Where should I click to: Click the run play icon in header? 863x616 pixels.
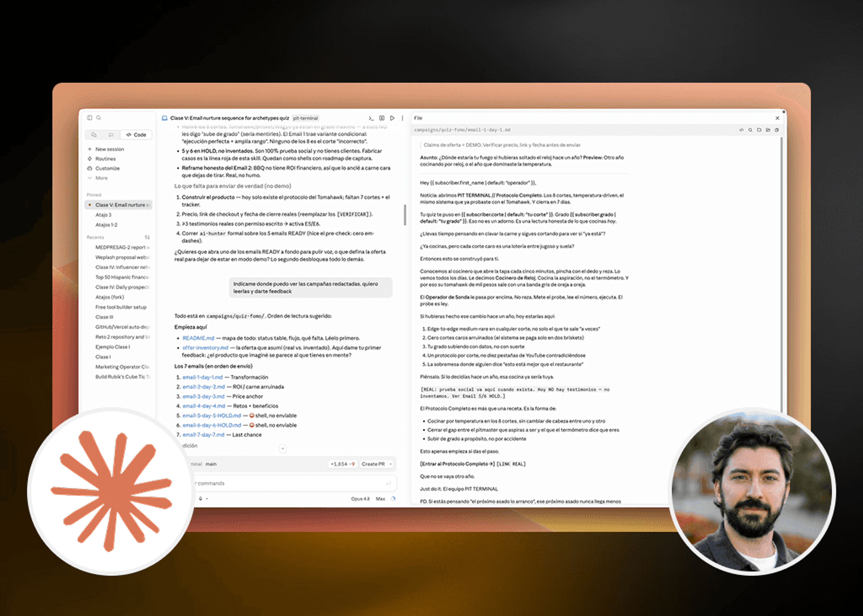[392, 118]
